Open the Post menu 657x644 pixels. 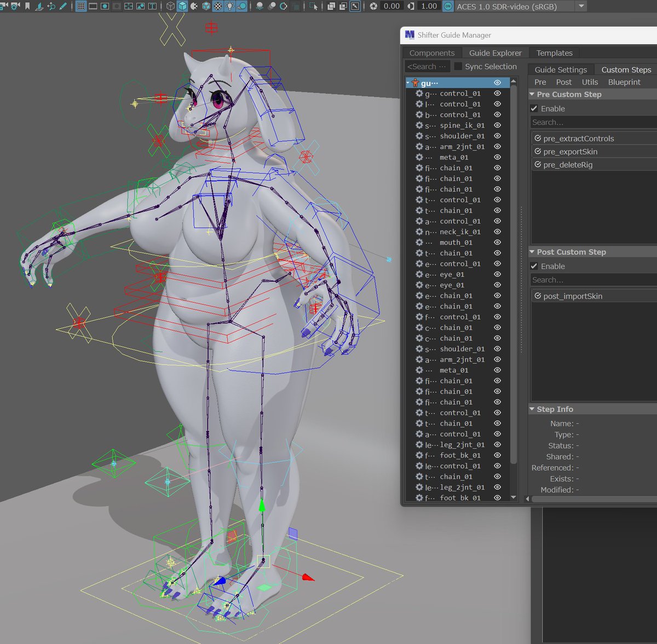pos(564,82)
